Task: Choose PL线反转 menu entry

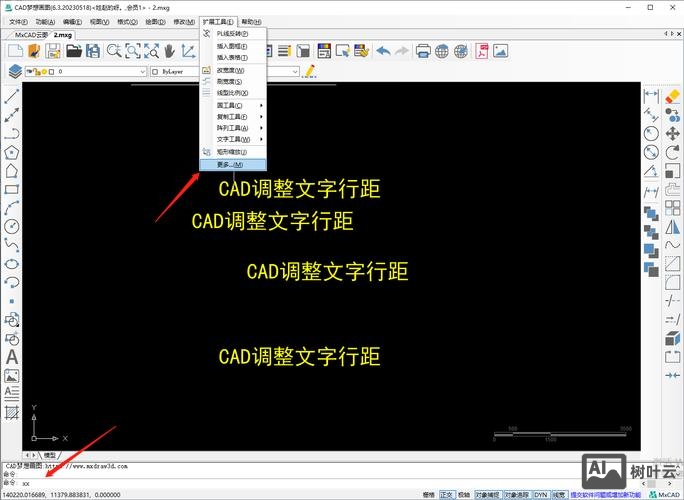Action: coord(233,34)
